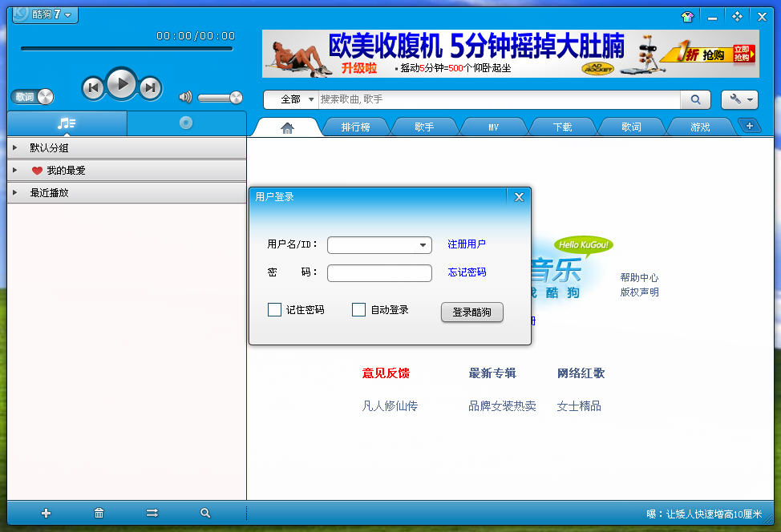The width and height of the screenshot is (781, 532).
Task: Open the 用户名/ID combo box dropdown
Action: 423,245
